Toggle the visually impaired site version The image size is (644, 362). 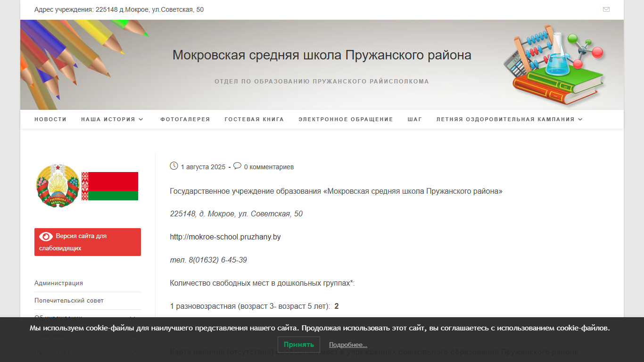point(88,242)
